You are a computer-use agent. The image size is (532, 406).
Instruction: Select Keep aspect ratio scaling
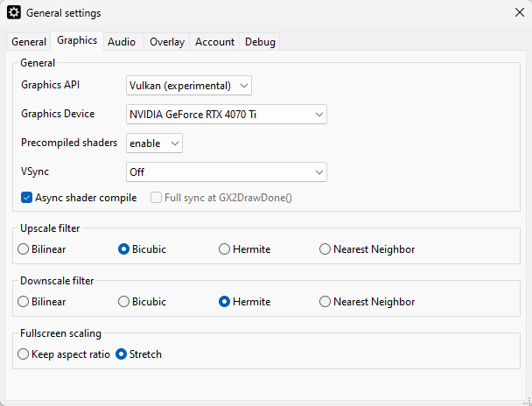(24, 354)
